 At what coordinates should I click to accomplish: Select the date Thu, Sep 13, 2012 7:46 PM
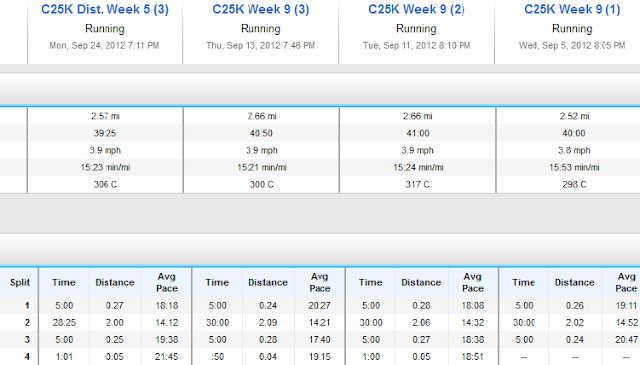tap(261, 45)
